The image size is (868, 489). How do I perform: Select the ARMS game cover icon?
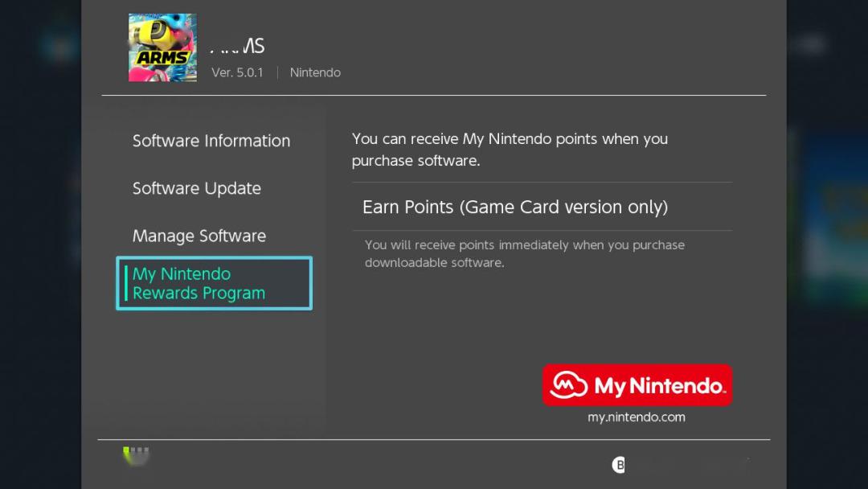pos(162,47)
